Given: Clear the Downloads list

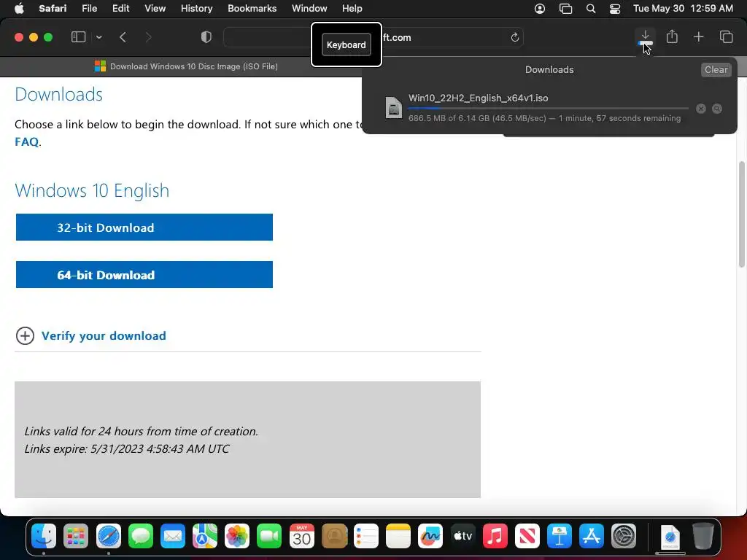Looking at the screenshot, I should point(716,69).
